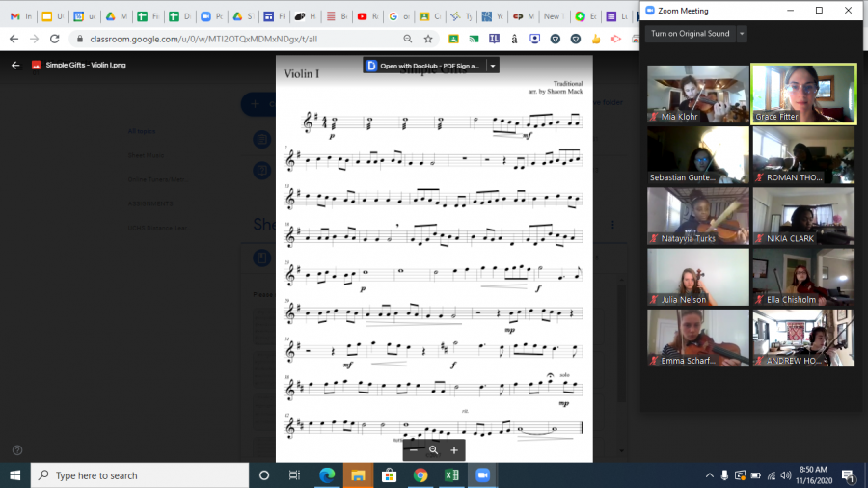The height and width of the screenshot is (488, 868).
Task: Switch to the Zoom browser tab
Action: [211, 16]
